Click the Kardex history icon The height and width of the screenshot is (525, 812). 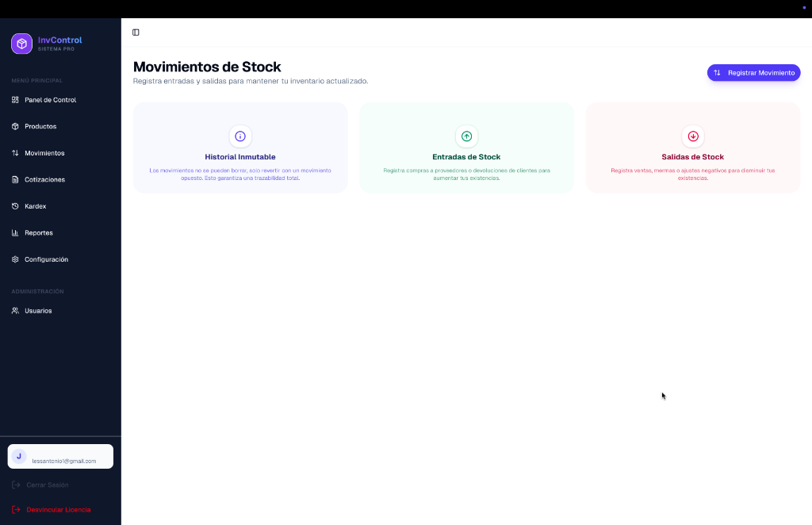coord(15,206)
